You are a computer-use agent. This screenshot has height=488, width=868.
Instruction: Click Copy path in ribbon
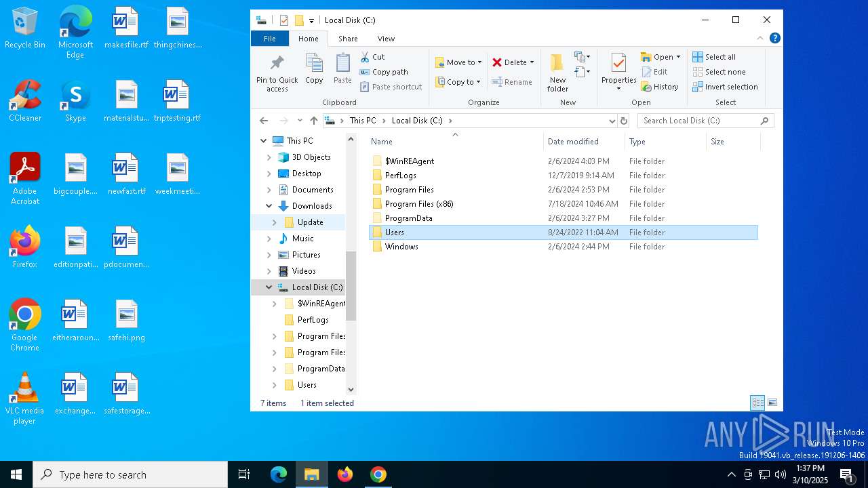pyautogui.click(x=384, y=72)
